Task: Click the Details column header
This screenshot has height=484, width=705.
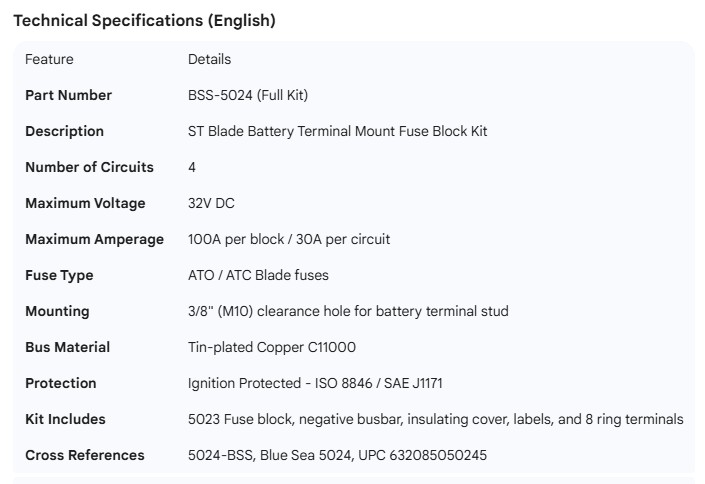Action: 209,59
